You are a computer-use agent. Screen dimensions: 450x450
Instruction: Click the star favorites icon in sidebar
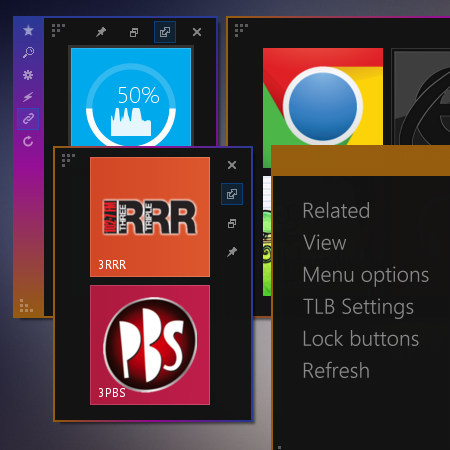[x=28, y=30]
